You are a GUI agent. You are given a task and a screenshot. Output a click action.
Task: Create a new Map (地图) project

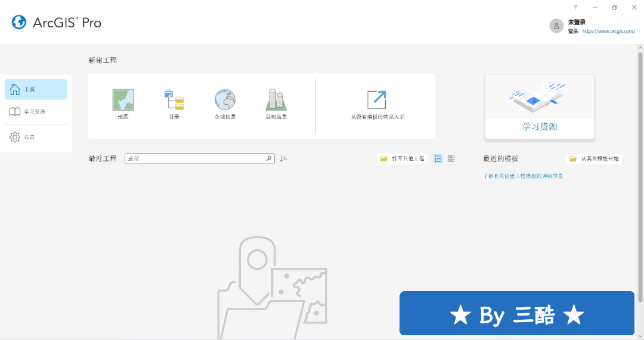[x=123, y=104]
